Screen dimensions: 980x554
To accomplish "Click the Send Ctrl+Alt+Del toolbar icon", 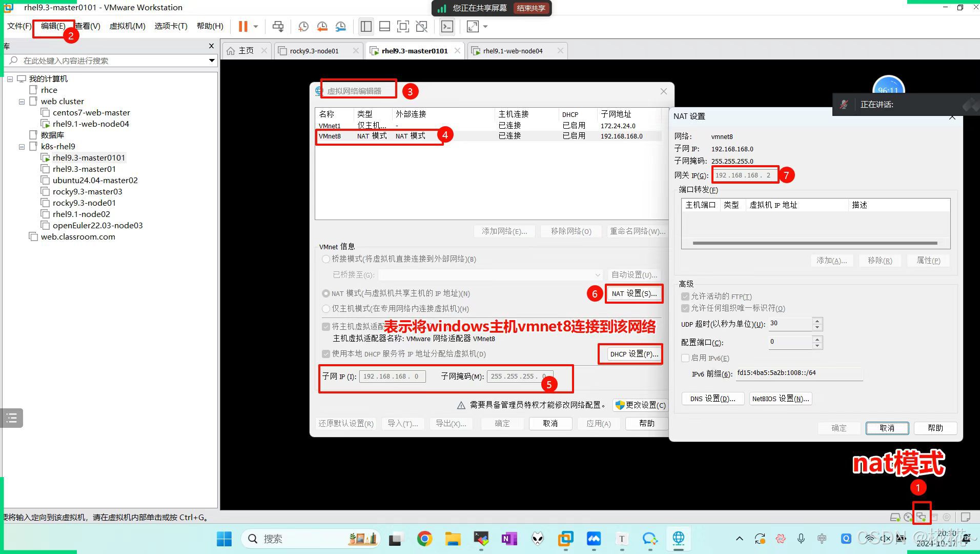I will coord(278,26).
